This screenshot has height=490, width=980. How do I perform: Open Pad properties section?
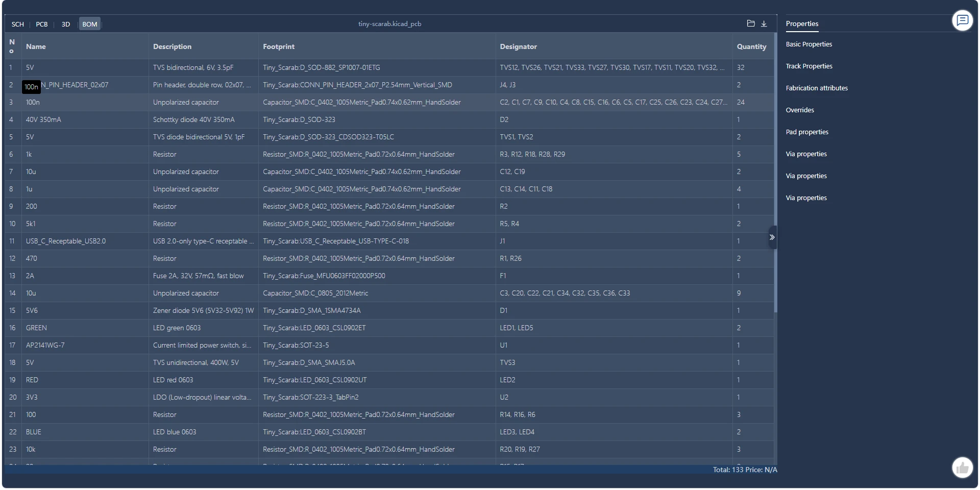pyautogui.click(x=807, y=132)
